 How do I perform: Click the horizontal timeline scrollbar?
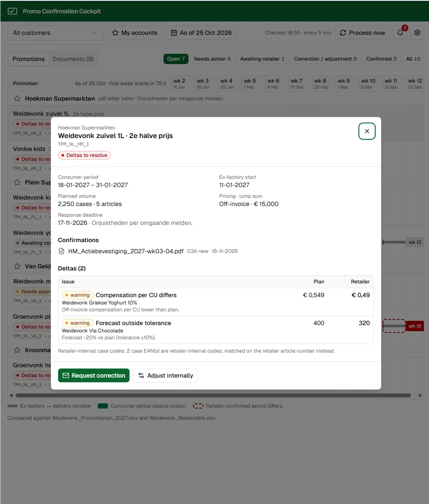pyautogui.click(x=213, y=395)
